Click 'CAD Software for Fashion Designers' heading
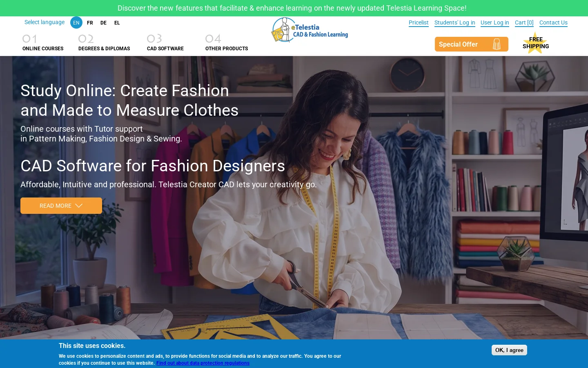Screen dimensions: 588x368 153,166
